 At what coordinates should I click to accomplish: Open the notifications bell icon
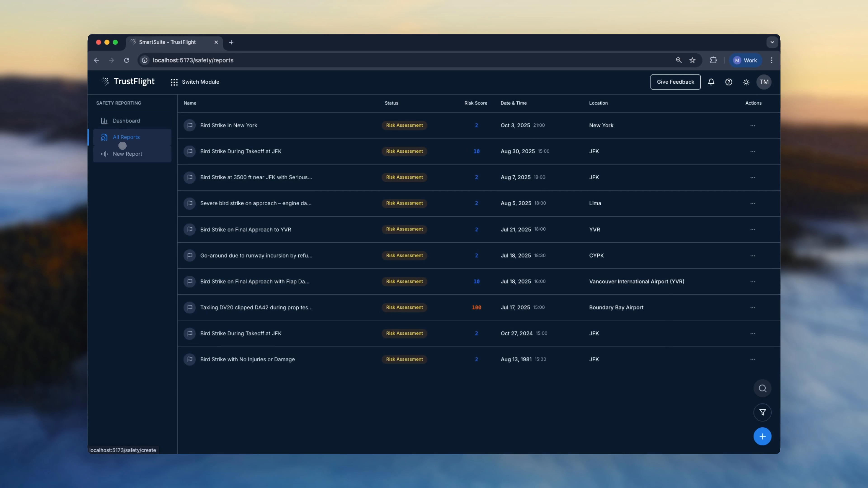[711, 82]
